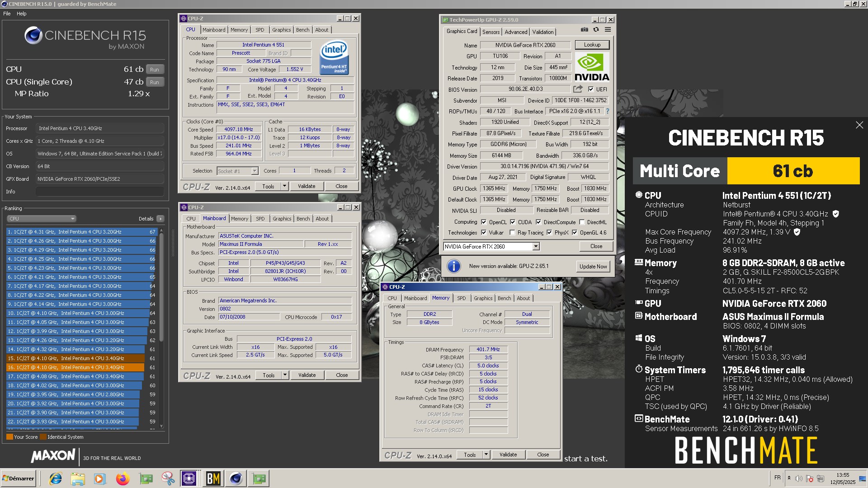
Task: Click the GPU-Z Close button
Action: pos(596,246)
